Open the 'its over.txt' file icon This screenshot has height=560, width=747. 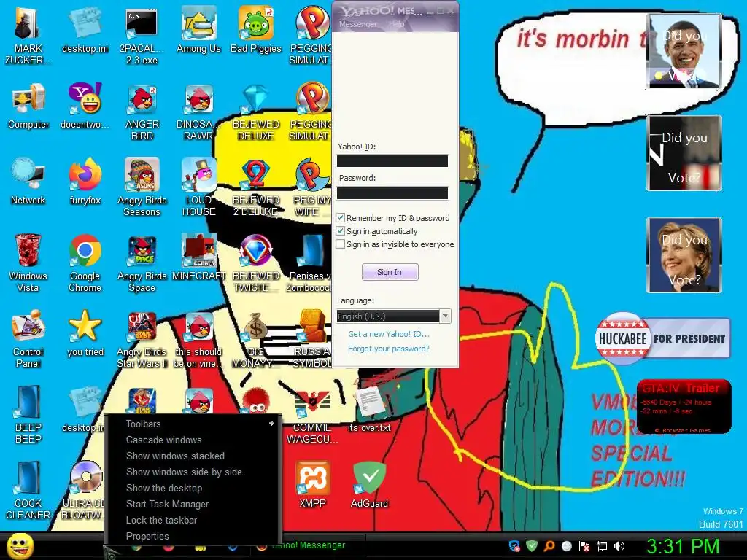(370, 409)
